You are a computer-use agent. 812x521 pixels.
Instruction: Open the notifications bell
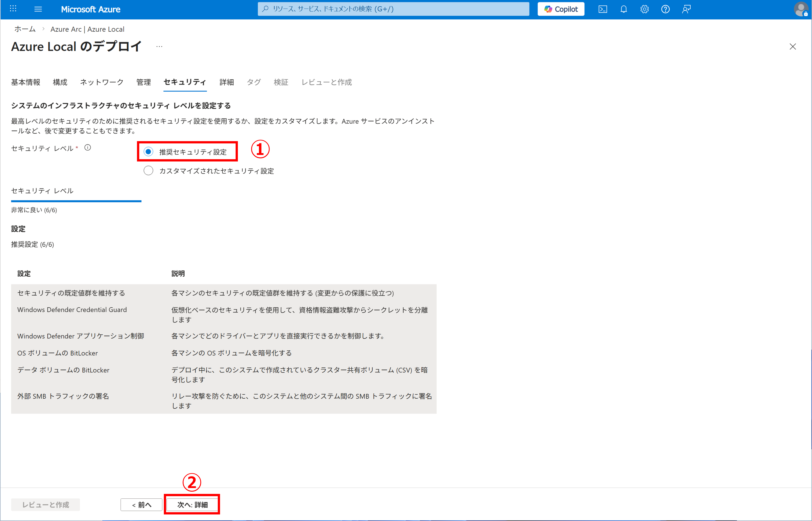[x=623, y=9]
